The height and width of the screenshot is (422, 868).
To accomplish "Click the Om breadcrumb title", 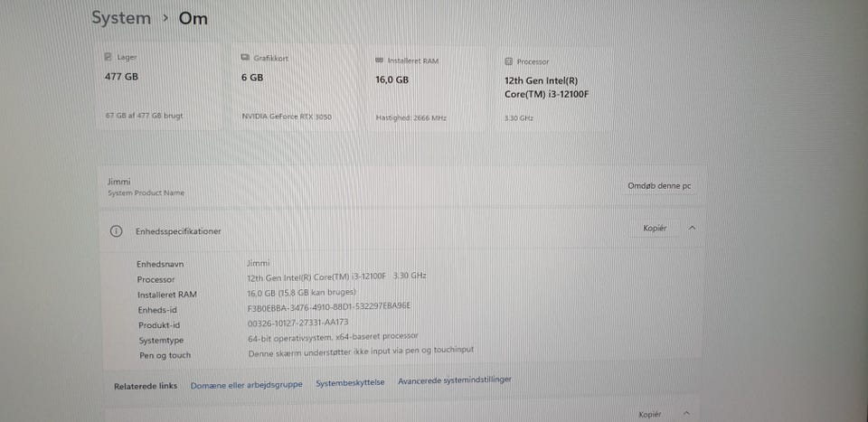I will coord(193,19).
